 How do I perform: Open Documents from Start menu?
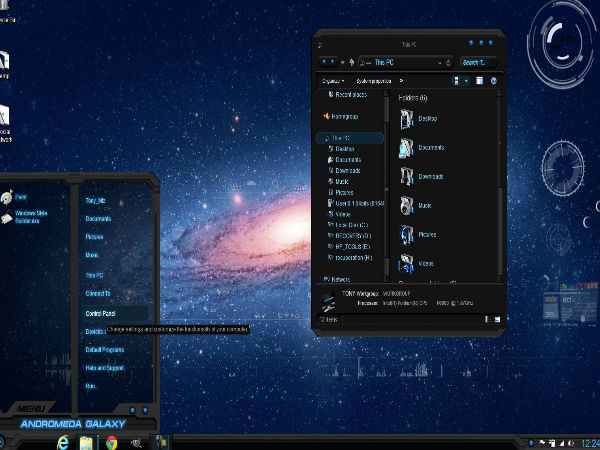pyautogui.click(x=98, y=218)
